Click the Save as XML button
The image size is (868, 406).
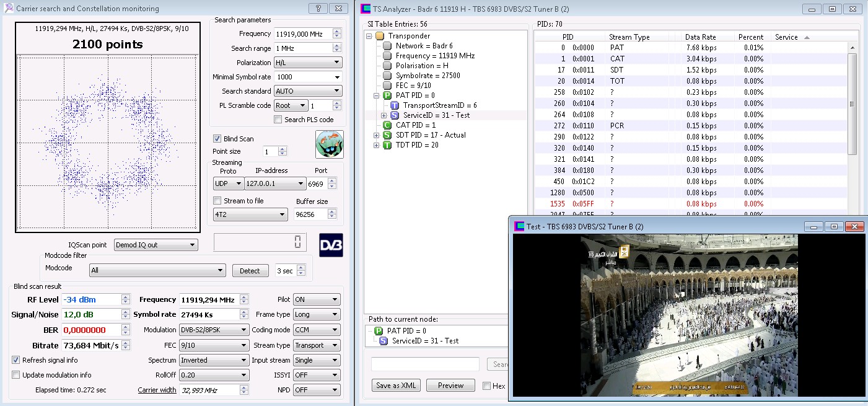click(x=396, y=386)
